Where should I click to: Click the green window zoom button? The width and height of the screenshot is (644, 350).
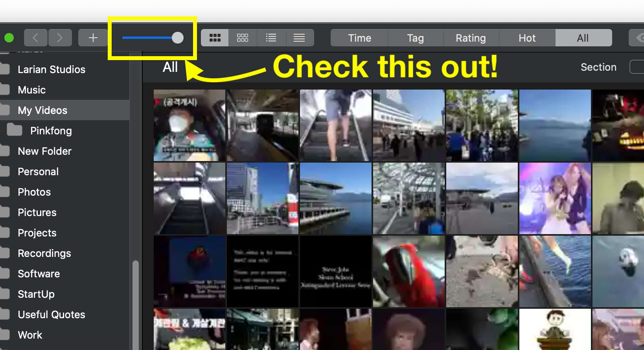click(x=9, y=38)
